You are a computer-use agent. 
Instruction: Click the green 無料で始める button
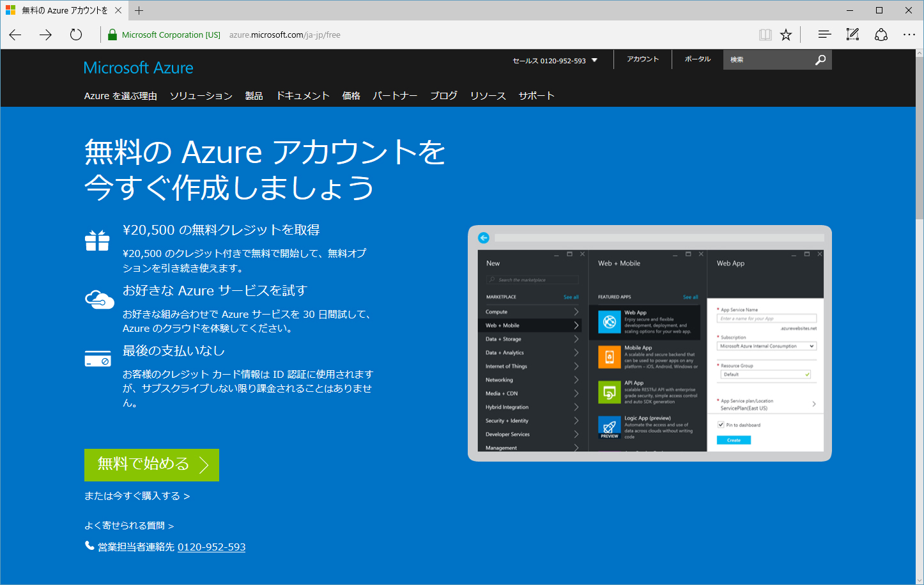tap(151, 465)
